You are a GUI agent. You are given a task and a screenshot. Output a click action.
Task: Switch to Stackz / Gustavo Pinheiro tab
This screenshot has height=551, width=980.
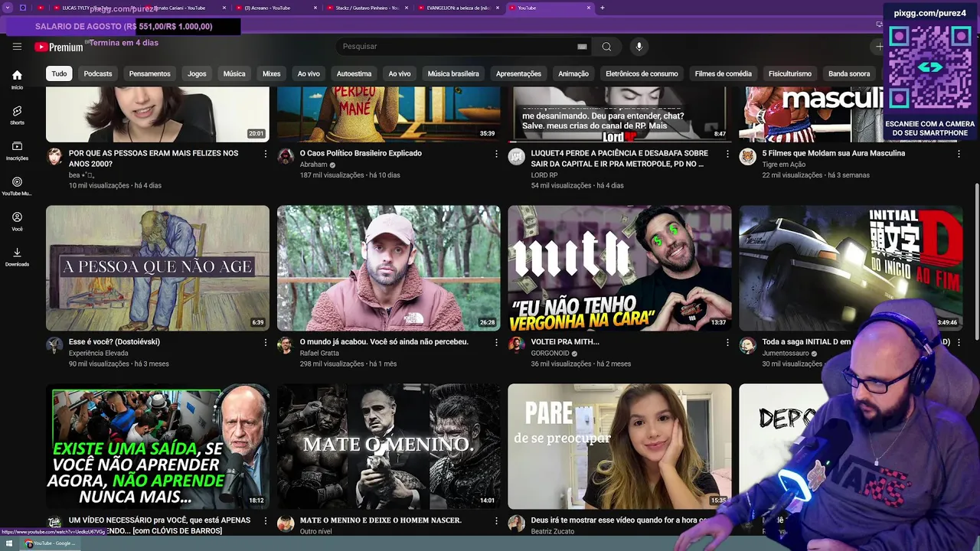click(367, 8)
